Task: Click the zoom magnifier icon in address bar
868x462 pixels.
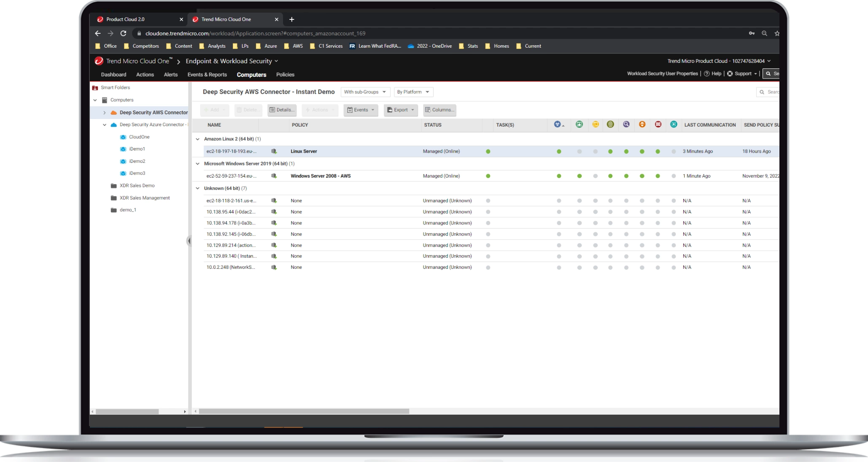Action: coord(764,33)
